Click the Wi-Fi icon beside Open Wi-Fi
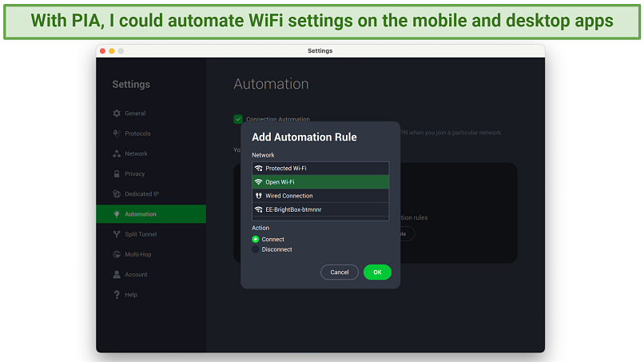This screenshot has height=362, width=644. point(258,182)
